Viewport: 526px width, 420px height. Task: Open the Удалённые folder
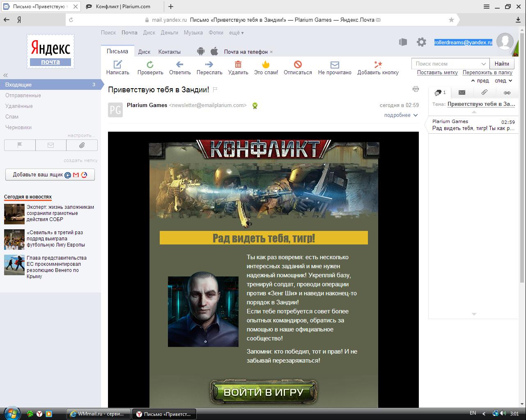point(19,106)
